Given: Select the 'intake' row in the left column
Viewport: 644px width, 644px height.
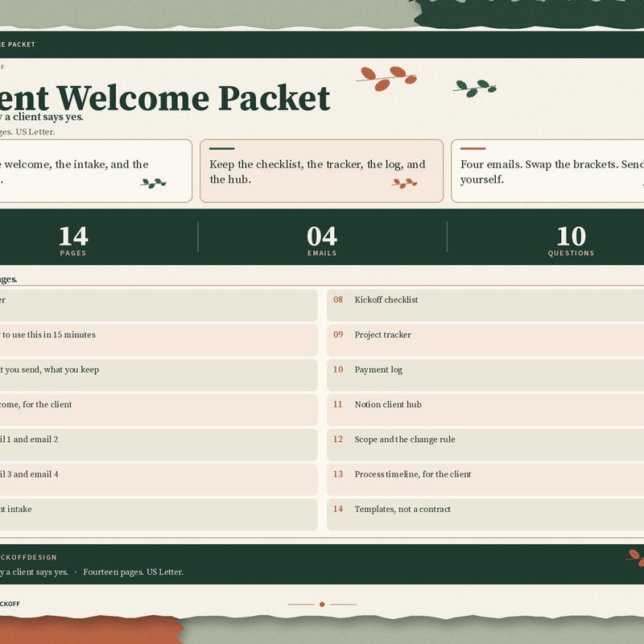Looking at the screenshot, I should [x=159, y=514].
